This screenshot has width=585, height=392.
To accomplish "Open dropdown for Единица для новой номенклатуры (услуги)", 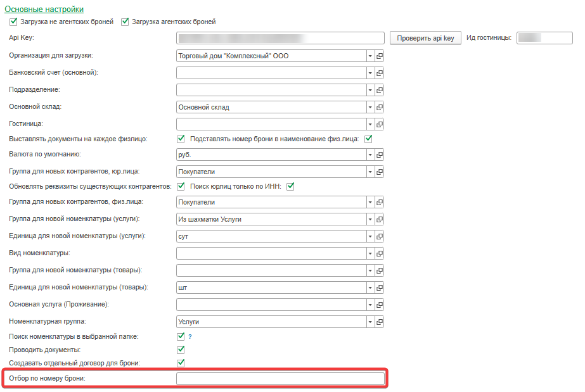I will click(x=370, y=236).
